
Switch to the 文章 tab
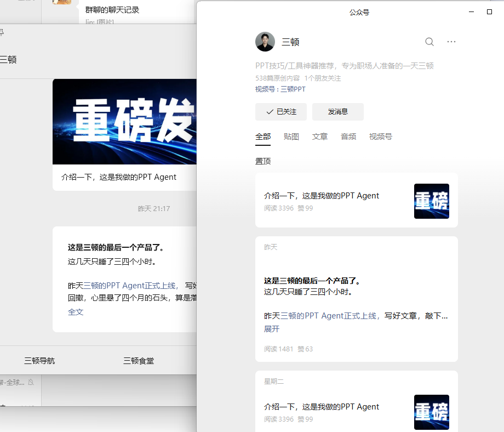[320, 137]
